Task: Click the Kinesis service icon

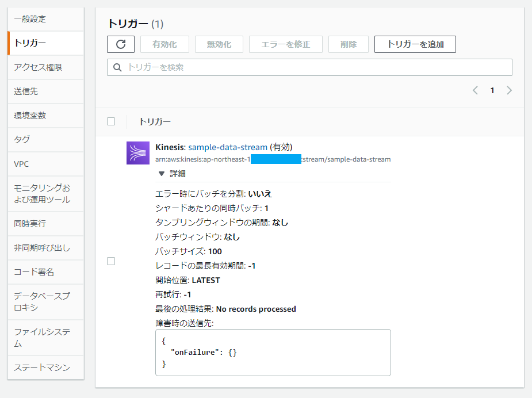Action: (x=138, y=153)
